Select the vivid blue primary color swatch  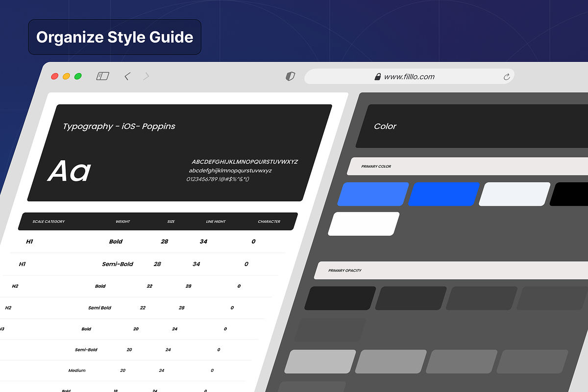pos(444,194)
